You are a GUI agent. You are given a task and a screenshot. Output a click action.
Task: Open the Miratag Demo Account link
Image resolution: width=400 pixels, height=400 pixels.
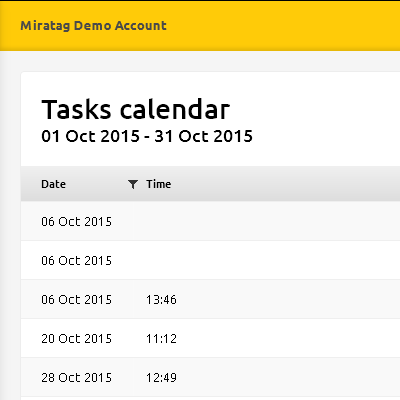(x=93, y=26)
